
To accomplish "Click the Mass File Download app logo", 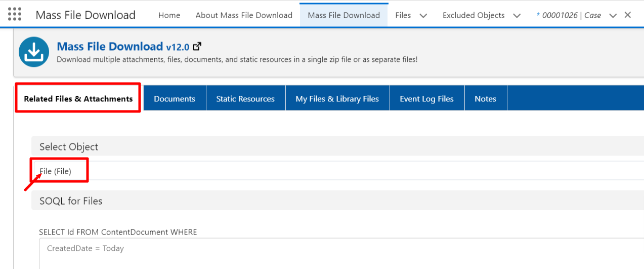I will click(x=34, y=52).
